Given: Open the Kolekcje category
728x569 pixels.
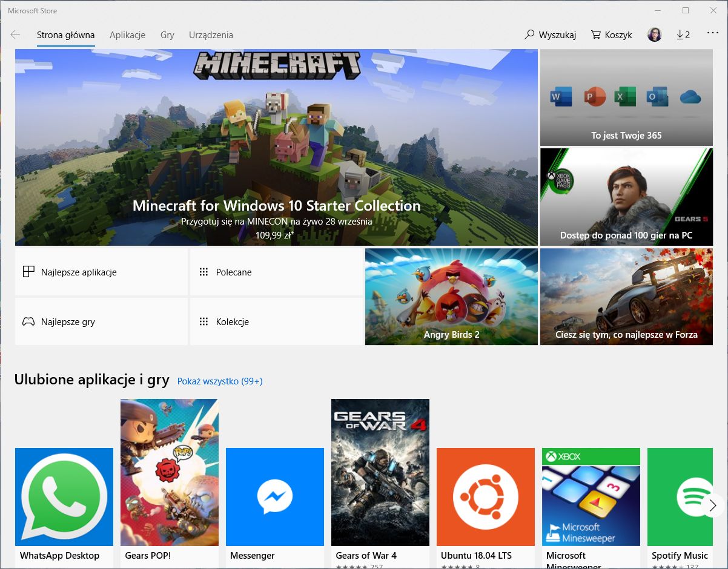Looking at the screenshot, I should coord(276,321).
